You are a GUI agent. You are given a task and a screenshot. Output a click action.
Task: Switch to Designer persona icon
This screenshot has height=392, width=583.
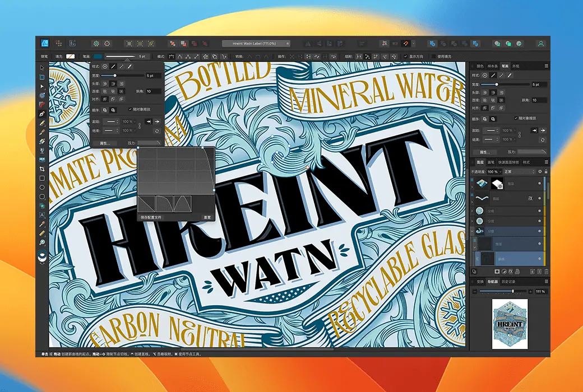(44, 44)
